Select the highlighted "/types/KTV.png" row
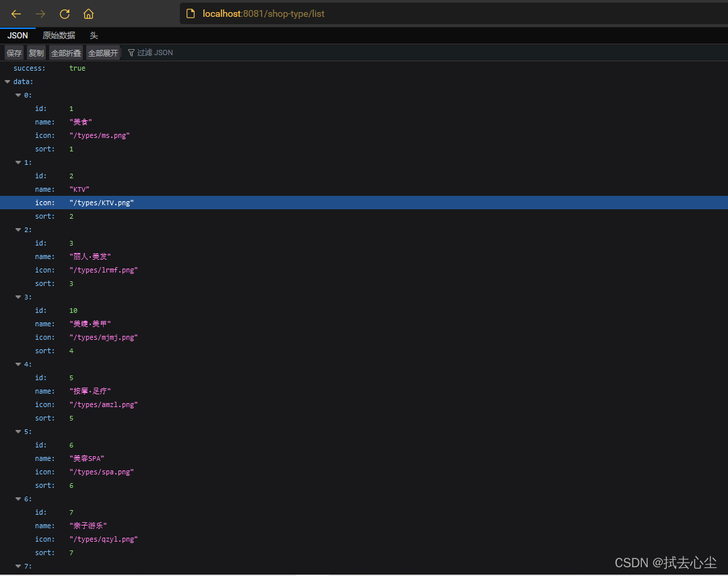Image resolution: width=728 pixels, height=576 pixels. click(364, 203)
